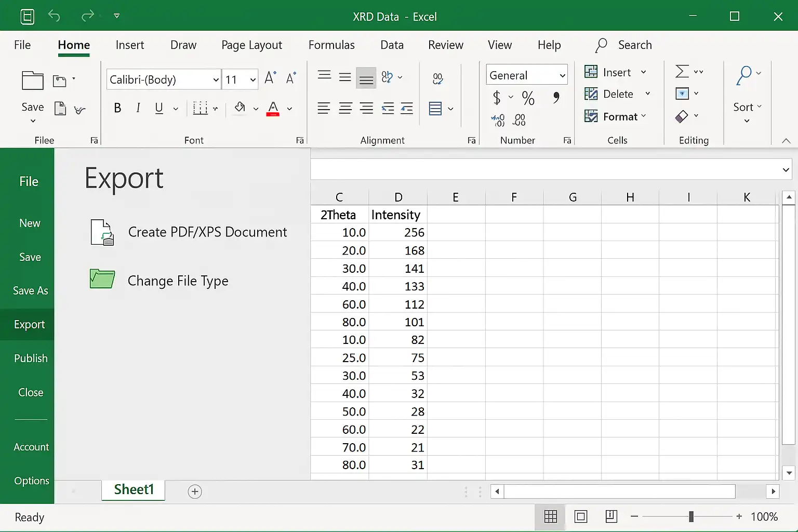Click Change File Type option

(178, 281)
